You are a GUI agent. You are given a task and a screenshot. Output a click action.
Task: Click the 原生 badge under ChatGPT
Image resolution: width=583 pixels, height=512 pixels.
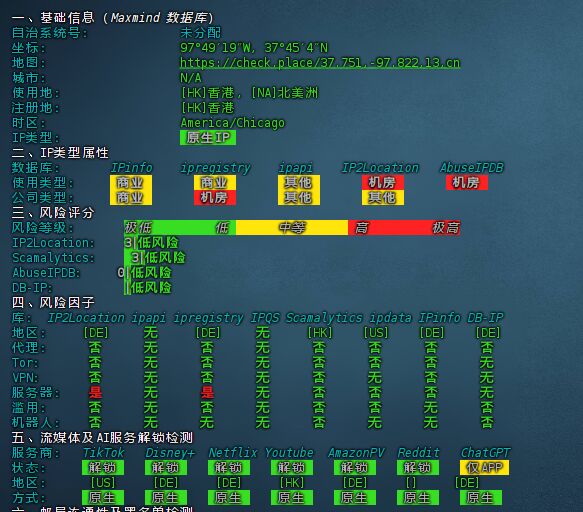[481, 498]
